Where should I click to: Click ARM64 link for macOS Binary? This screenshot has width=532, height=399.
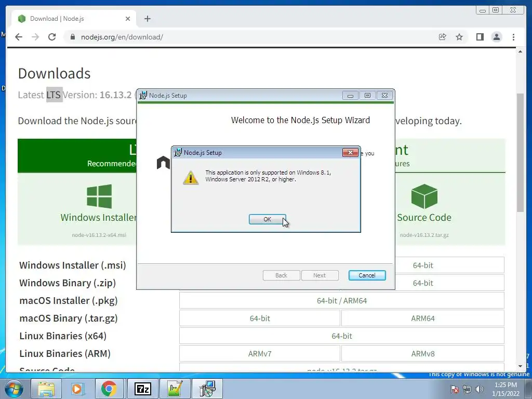423,318
